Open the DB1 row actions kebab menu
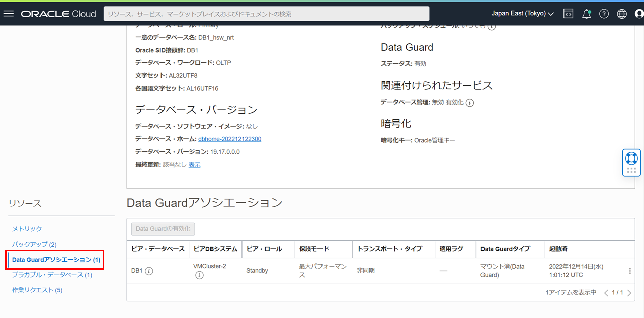This screenshot has height=318, width=644. click(630, 271)
